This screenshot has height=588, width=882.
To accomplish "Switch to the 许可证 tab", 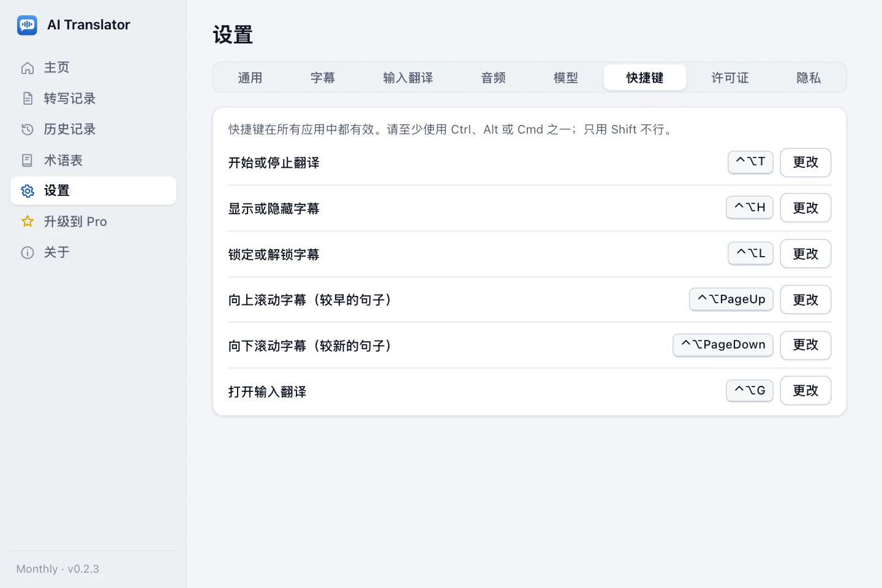I will point(730,78).
